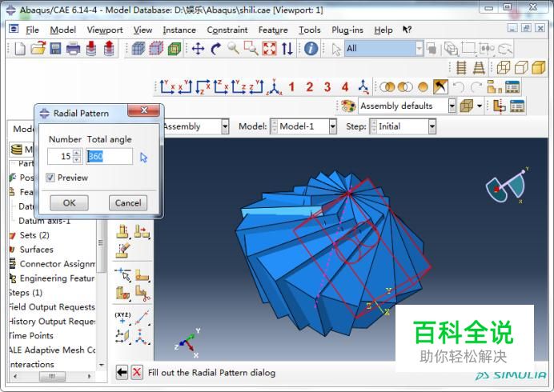
Task: Select Connector Assignments tree item
Action: click(x=57, y=264)
